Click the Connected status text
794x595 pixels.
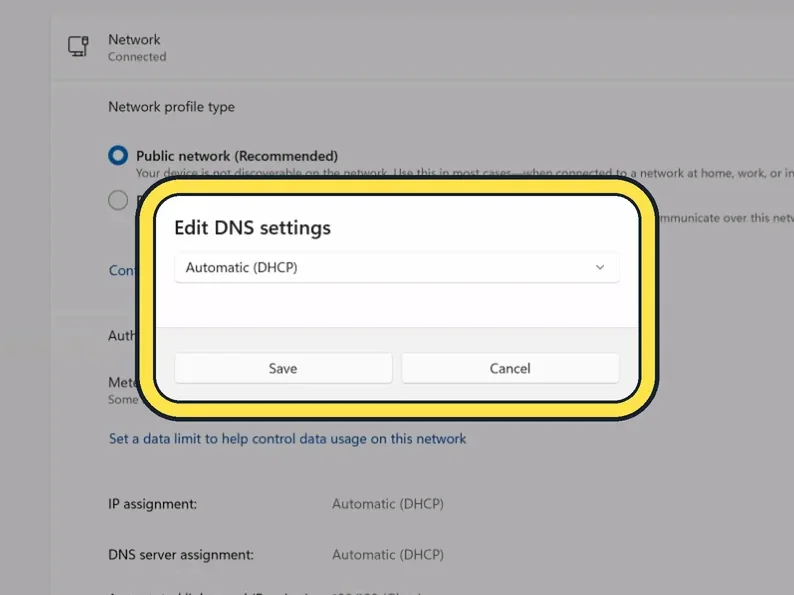pyautogui.click(x=137, y=57)
